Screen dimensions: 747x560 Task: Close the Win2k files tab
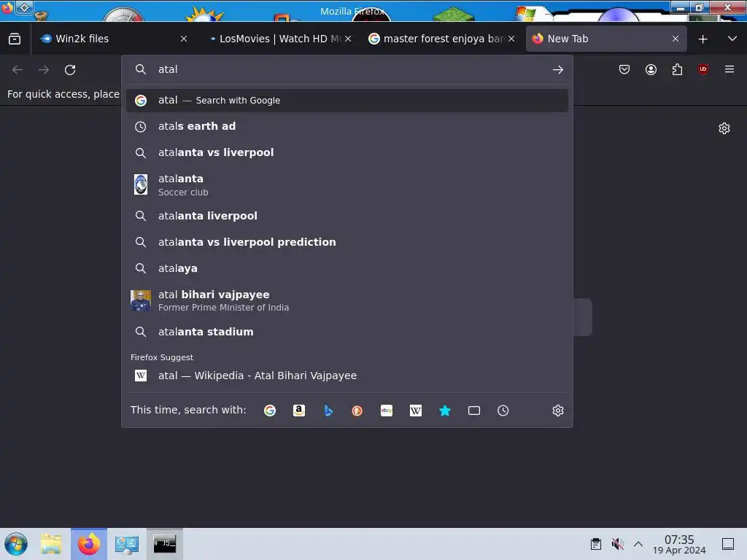coord(184,39)
